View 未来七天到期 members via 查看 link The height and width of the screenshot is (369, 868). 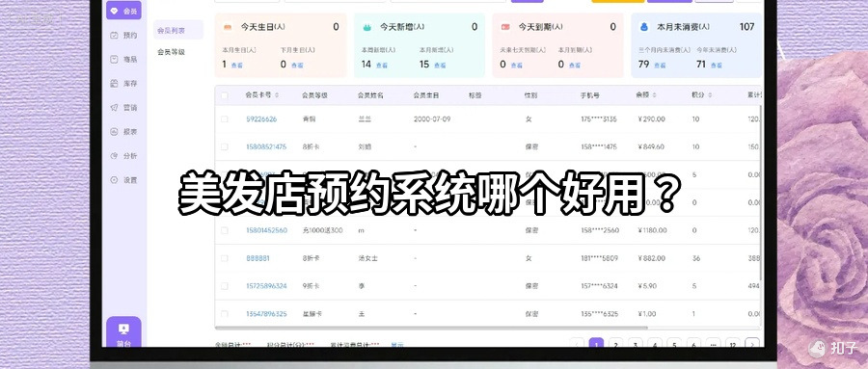click(x=516, y=65)
